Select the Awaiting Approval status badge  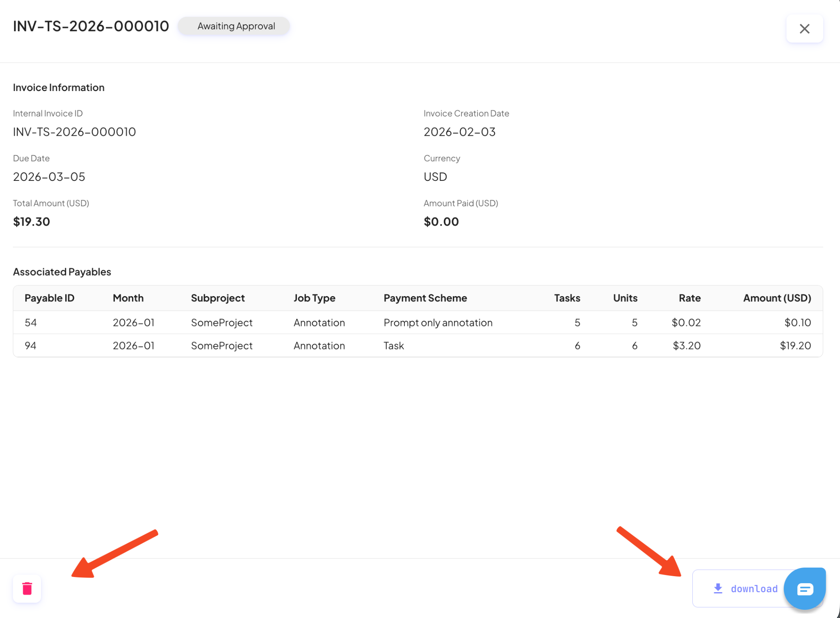[234, 26]
